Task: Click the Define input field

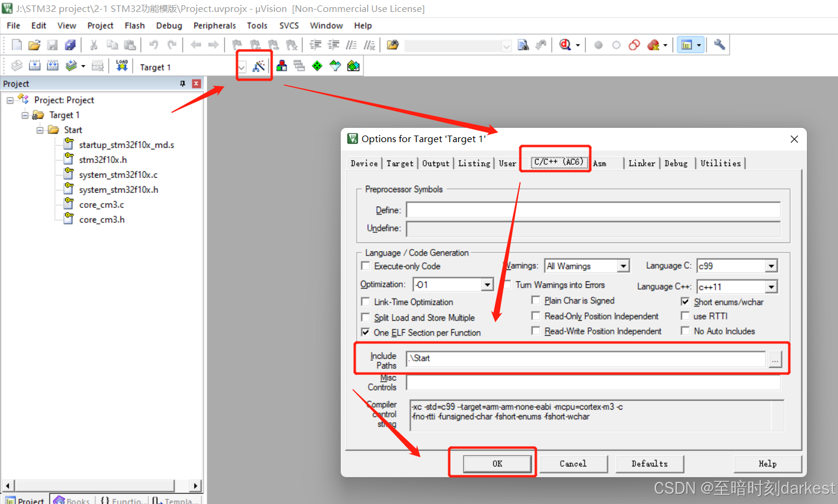Action: point(593,210)
